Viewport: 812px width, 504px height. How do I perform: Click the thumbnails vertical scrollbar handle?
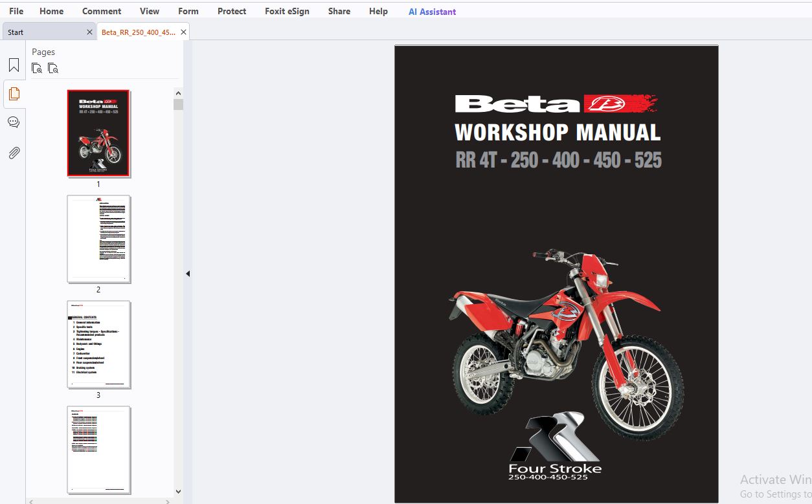(178, 105)
